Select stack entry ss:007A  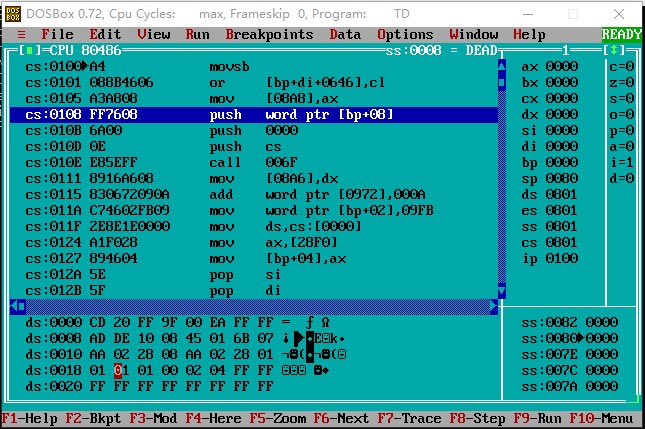coord(570,386)
